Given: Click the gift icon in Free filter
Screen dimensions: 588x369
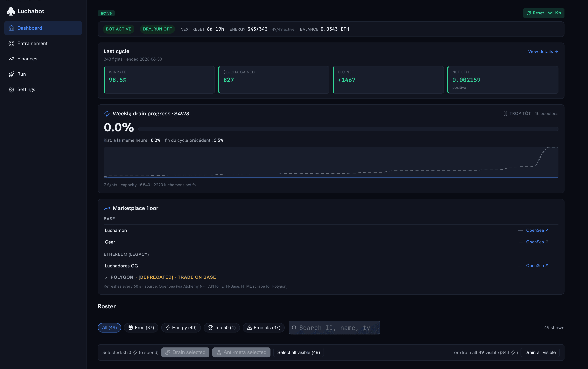Looking at the screenshot, I should [131, 328].
